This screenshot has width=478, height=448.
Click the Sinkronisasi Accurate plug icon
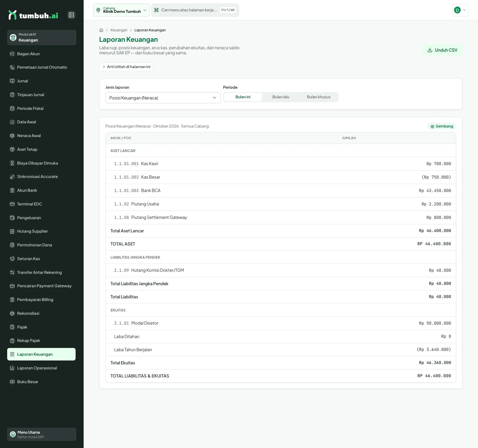[12, 177]
